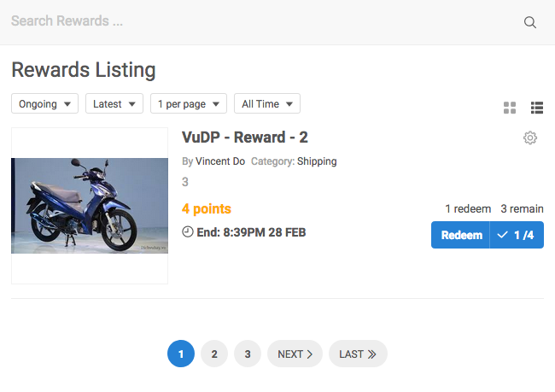Image resolution: width=555 pixels, height=392 pixels.
Task: Open the Vincent Do author link
Action: tap(220, 161)
